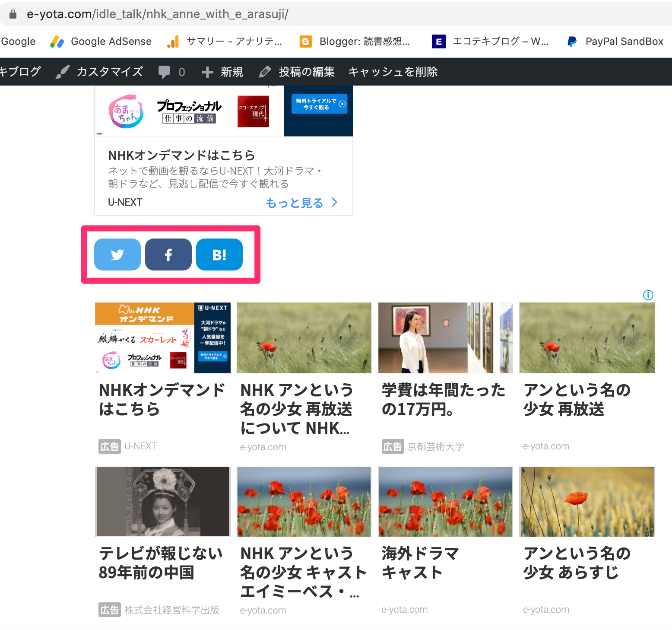
Task: Click the black-and-white portrait ad image
Action: (163, 502)
